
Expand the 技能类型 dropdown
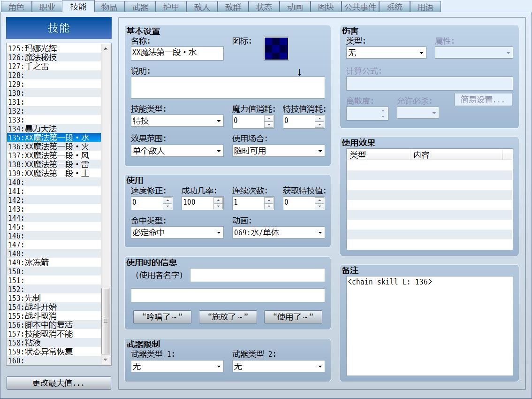(177, 121)
